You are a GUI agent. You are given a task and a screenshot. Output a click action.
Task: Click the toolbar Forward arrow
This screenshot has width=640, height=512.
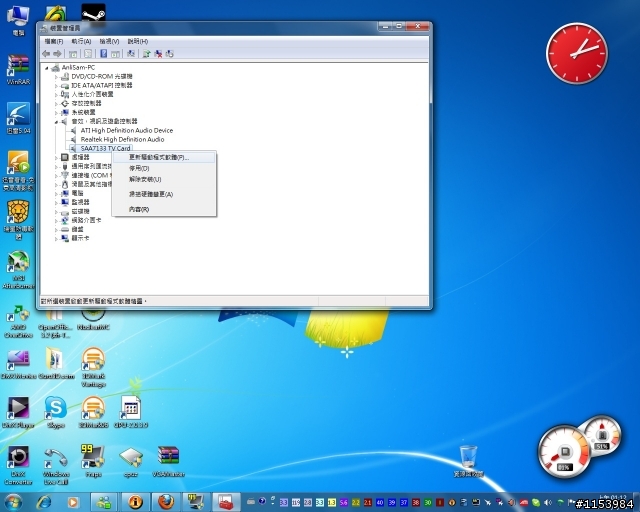click(x=57, y=54)
